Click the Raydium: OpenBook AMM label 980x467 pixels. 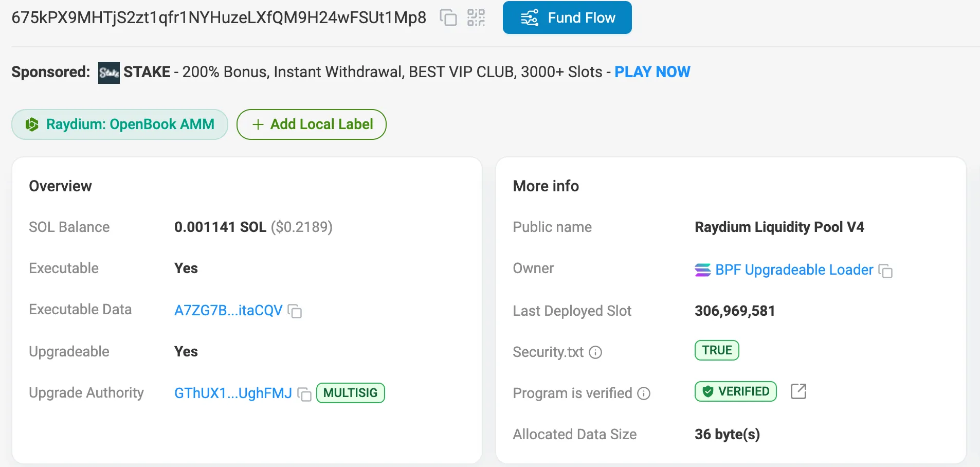(120, 124)
